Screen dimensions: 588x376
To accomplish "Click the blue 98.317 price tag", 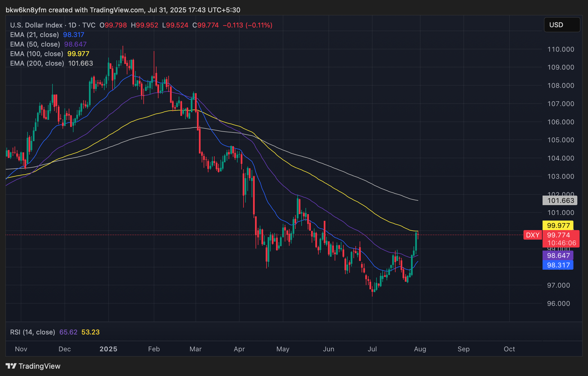I will click(558, 265).
